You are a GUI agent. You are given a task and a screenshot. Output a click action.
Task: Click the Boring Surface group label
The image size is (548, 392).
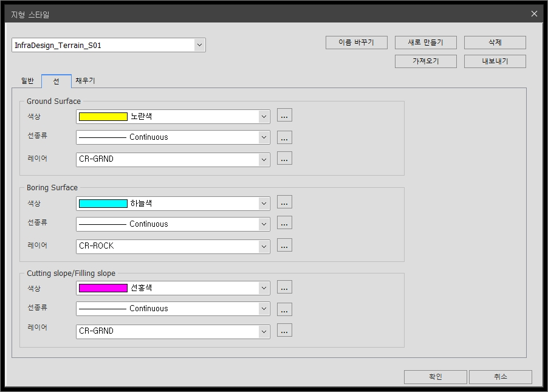pos(52,187)
